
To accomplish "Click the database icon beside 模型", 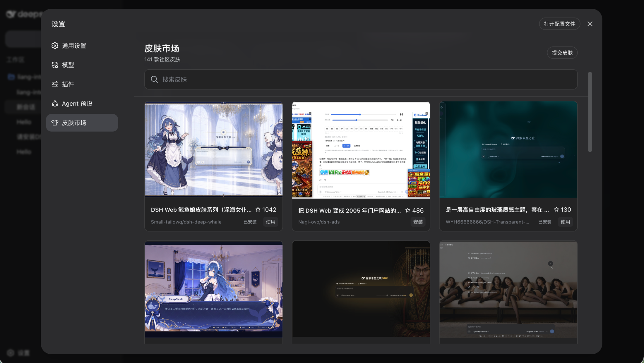I will 55,65.
